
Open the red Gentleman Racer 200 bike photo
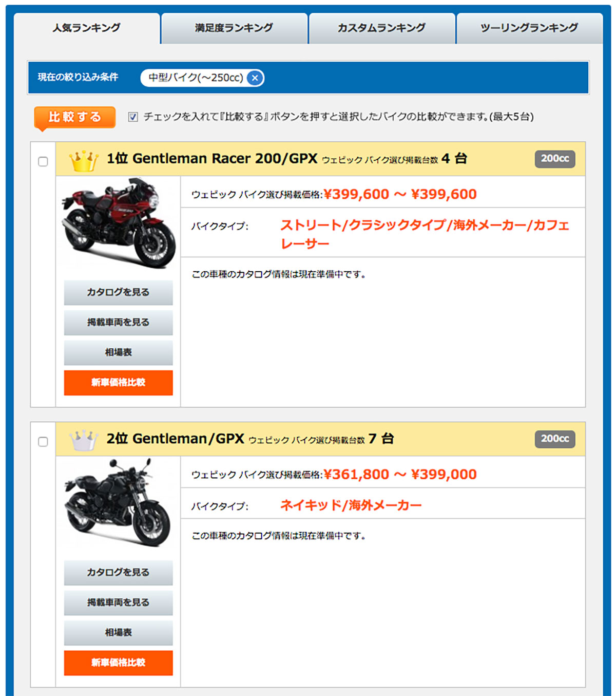coord(118,223)
